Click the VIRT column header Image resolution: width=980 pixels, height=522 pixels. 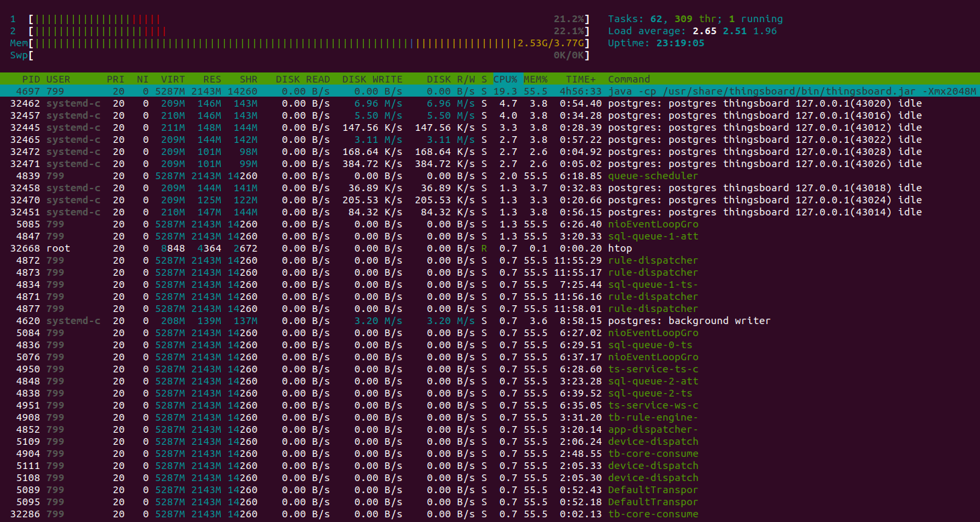(x=173, y=79)
